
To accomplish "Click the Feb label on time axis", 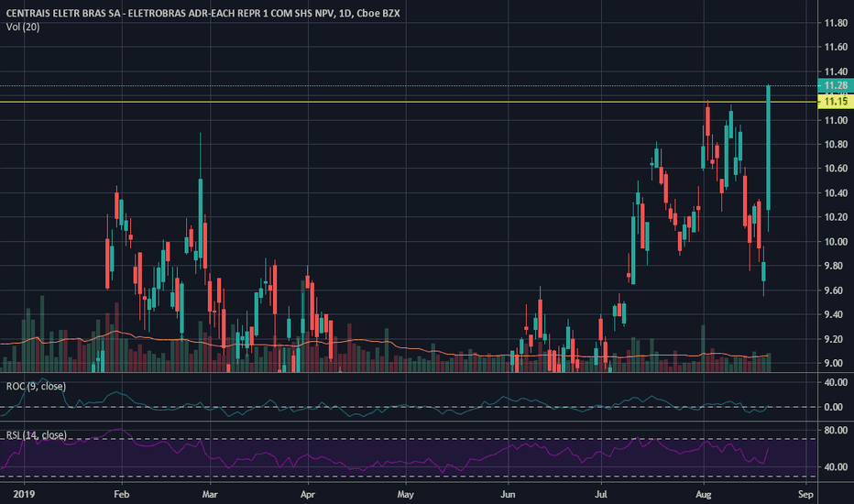I will coord(122,494).
